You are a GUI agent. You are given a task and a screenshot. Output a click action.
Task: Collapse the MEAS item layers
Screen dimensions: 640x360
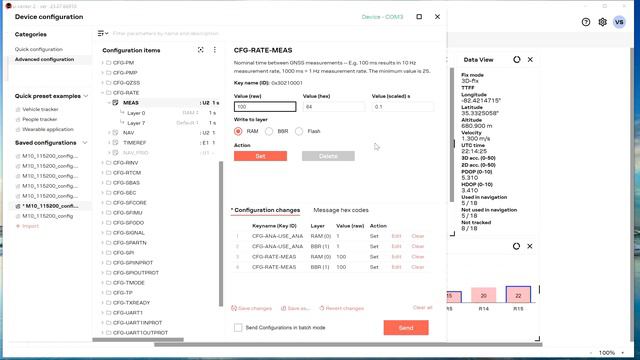109,102
